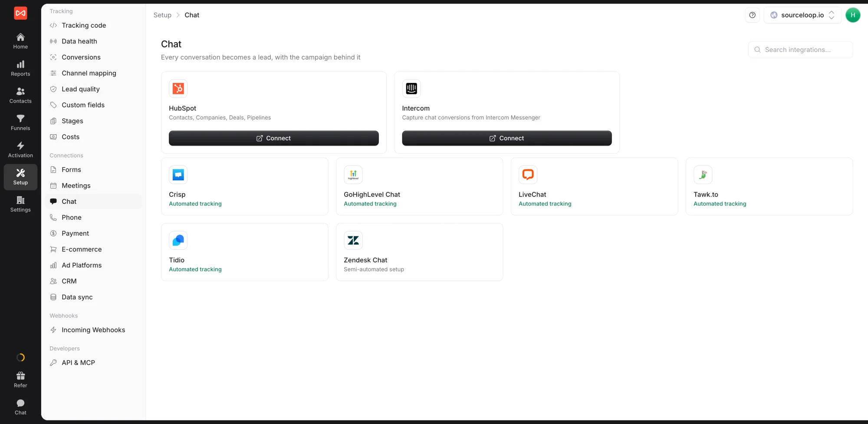Viewport: 868px width, 424px height.
Task: Open support Chat bubble at rail bottom
Action: 20,407
